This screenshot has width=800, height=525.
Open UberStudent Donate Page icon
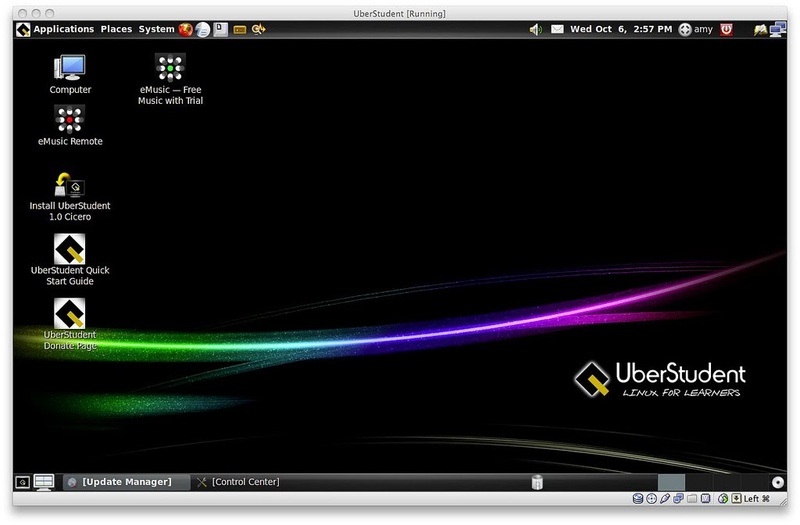[70, 325]
